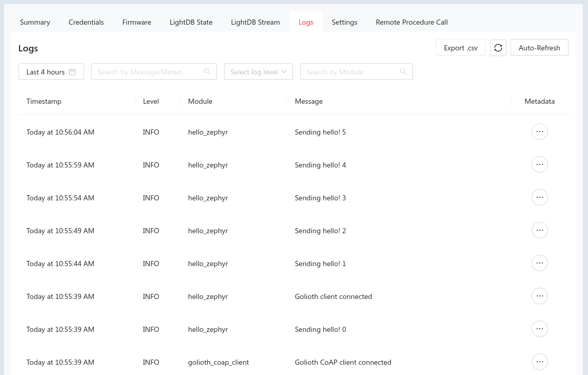Enable Auto-Refresh for the logs
The image size is (588, 375).
click(x=539, y=47)
